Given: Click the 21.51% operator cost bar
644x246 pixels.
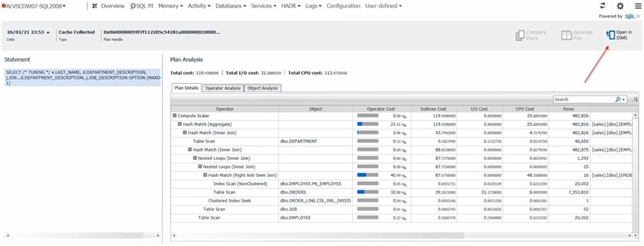Looking at the screenshot, I should pyautogui.click(x=368, y=124).
